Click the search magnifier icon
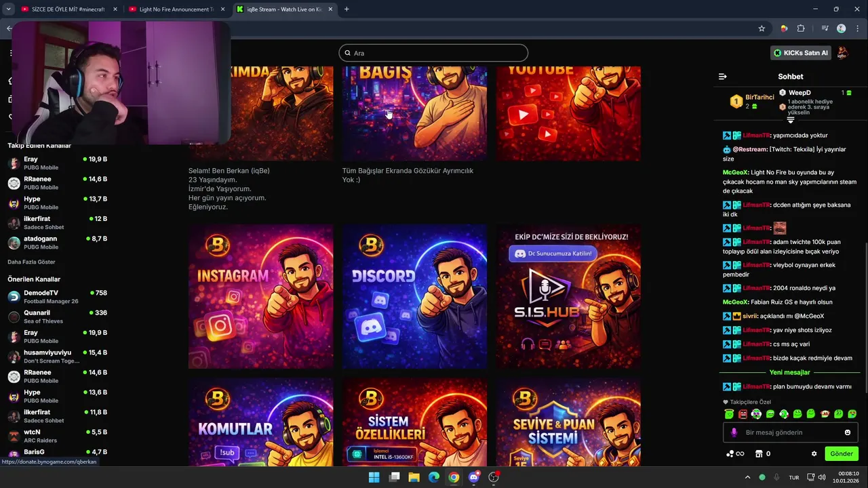868x488 pixels. (348, 53)
